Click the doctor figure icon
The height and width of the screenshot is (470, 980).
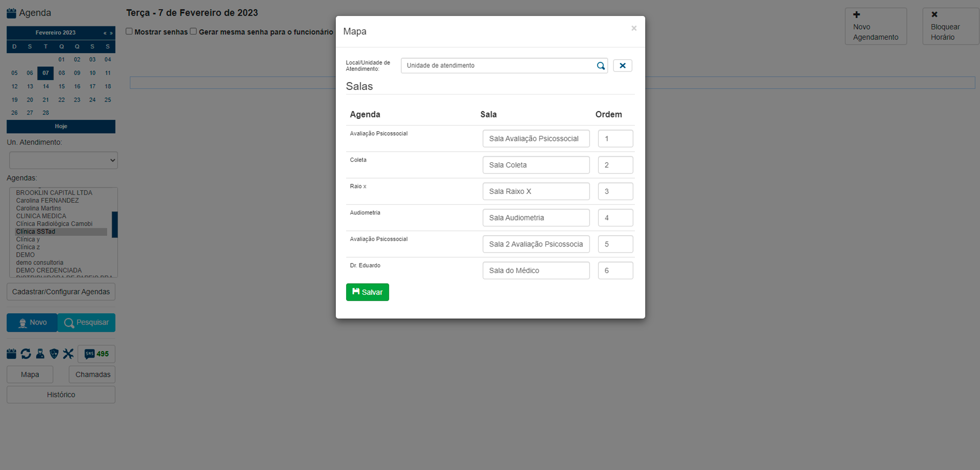coord(40,354)
